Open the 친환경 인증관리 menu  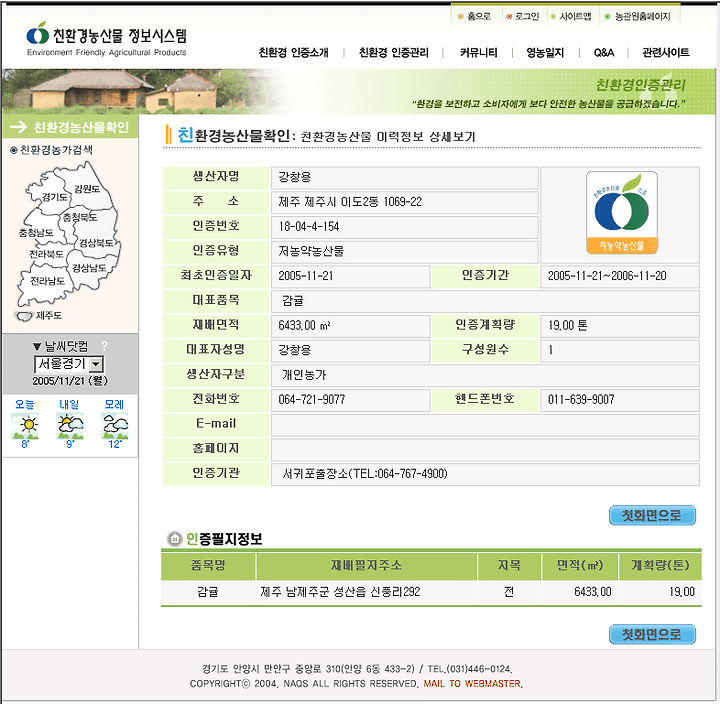394,52
